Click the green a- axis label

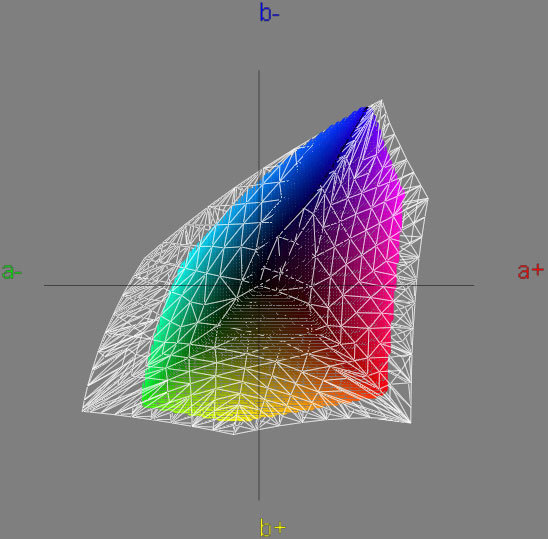[x=12, y=271]
